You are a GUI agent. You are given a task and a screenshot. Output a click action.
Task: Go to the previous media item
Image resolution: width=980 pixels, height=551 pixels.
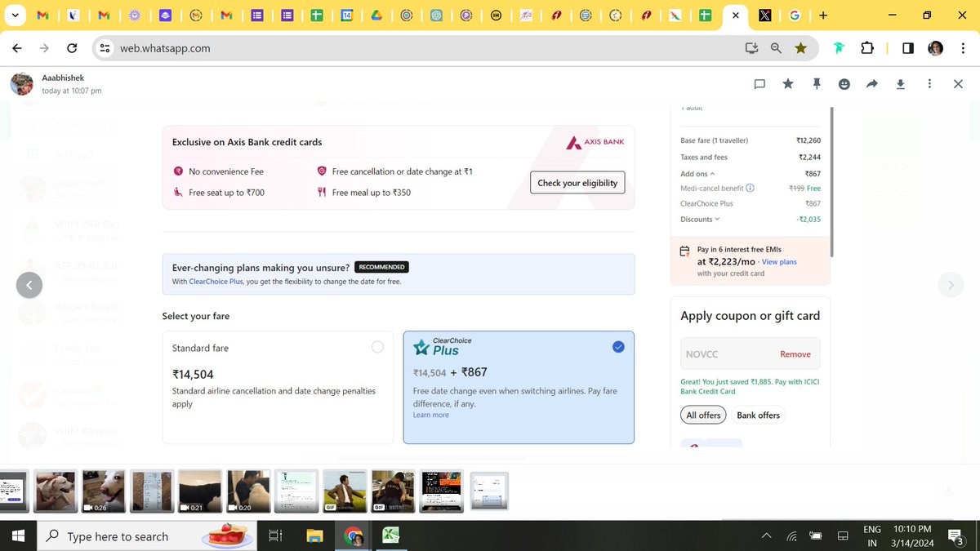point(29,285)
